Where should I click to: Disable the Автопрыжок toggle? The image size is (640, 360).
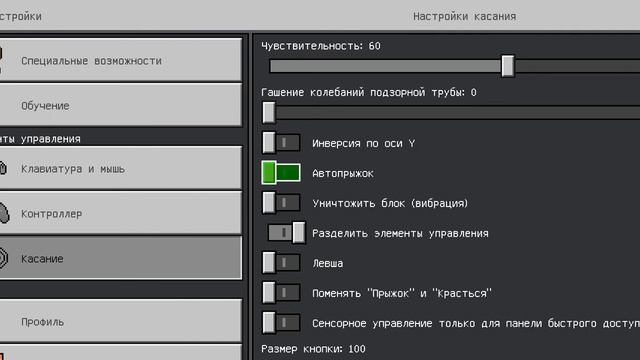[x=281, y=173]
